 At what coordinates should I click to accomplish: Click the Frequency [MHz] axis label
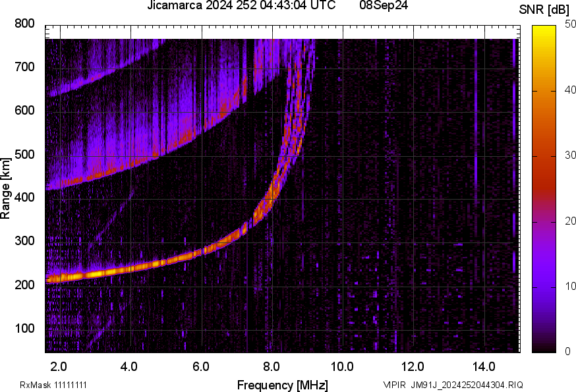[282, 385]
